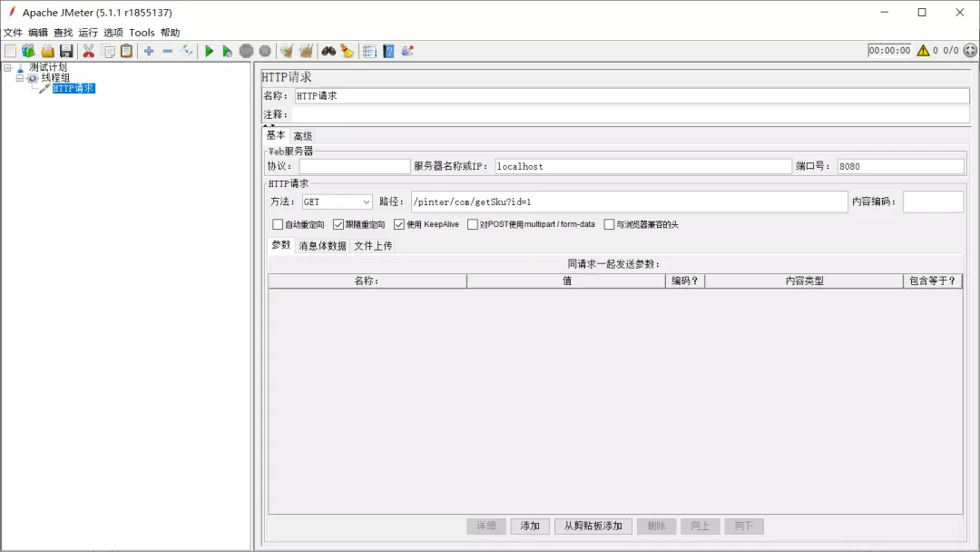The width and height of the screenshot is (980, 552).
Task: Toggle 自动重定向 checkbox
Action: [x=279, y=224]
